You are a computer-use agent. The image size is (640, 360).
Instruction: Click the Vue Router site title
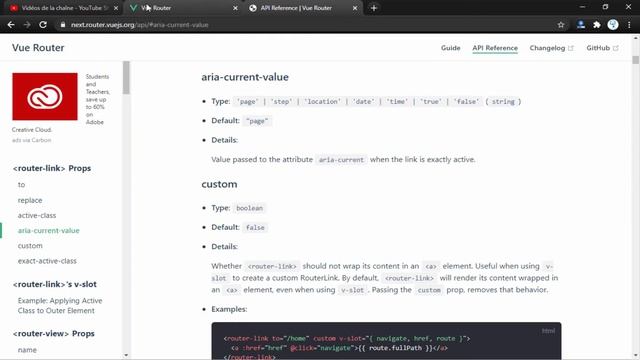[x=38, y=47]
